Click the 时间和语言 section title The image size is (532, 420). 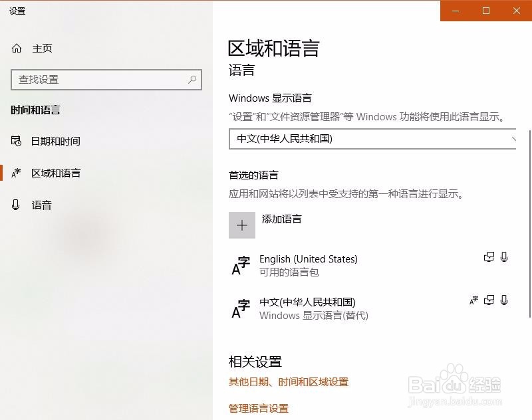coord(35,110)
